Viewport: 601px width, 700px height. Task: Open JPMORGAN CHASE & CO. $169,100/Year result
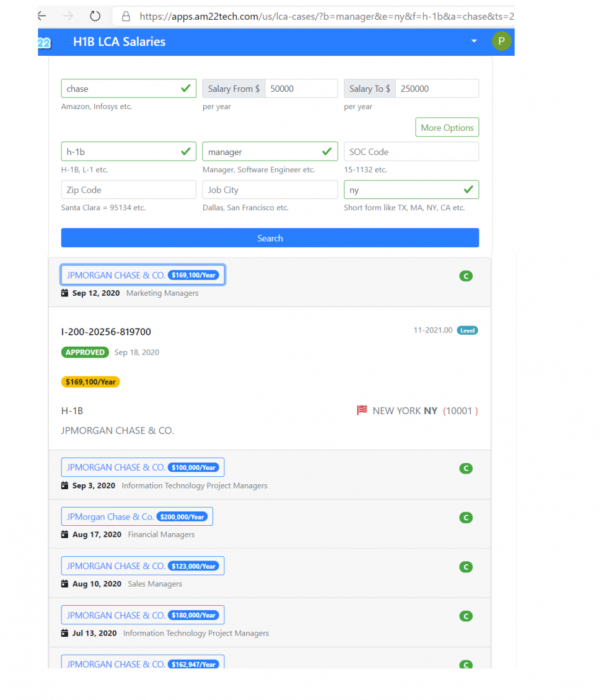pyautogui.click(x=143, y=275)
